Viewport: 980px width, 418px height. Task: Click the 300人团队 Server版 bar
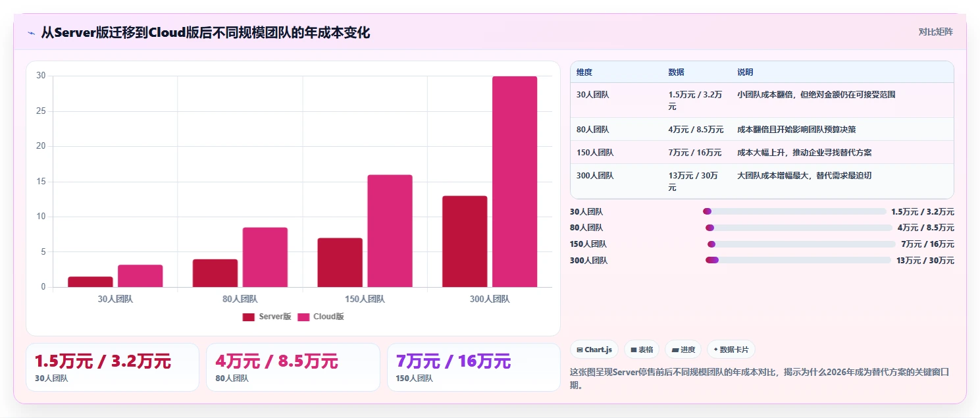pos(465,242)
